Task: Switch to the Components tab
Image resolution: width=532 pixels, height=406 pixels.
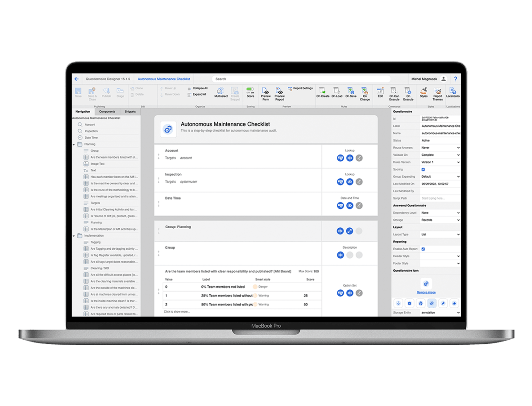Action: click(107, 112)
